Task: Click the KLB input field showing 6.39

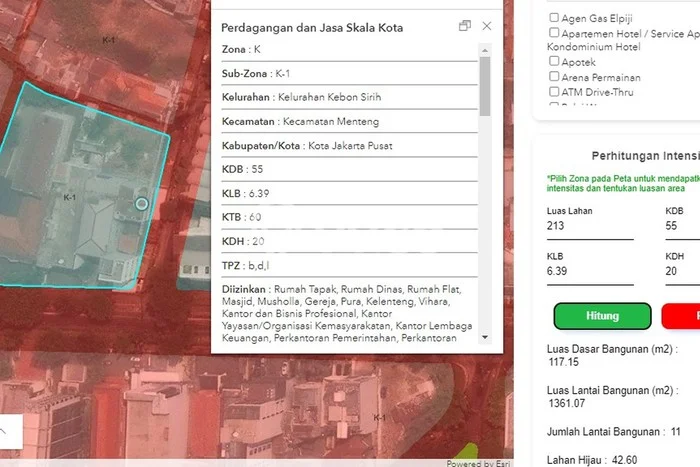Action: [x=590, y=271]
